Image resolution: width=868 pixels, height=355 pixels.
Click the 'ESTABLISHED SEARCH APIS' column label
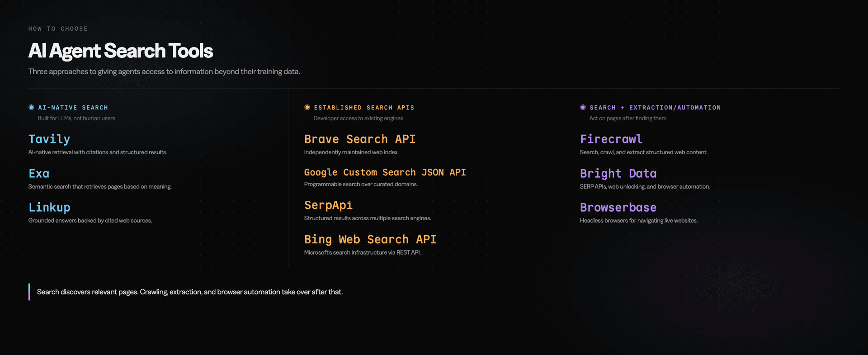[364, 108]
